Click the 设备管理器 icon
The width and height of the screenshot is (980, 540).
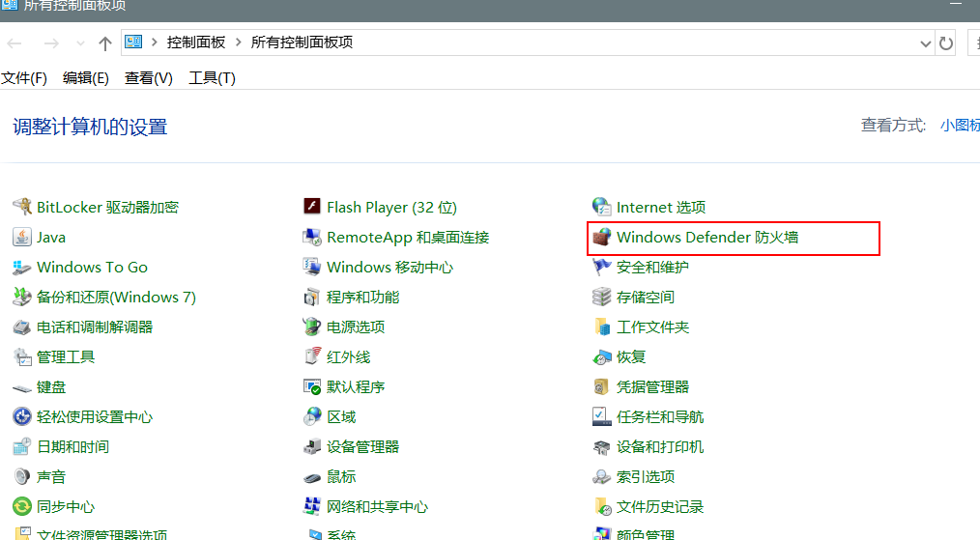pos(312,447)
